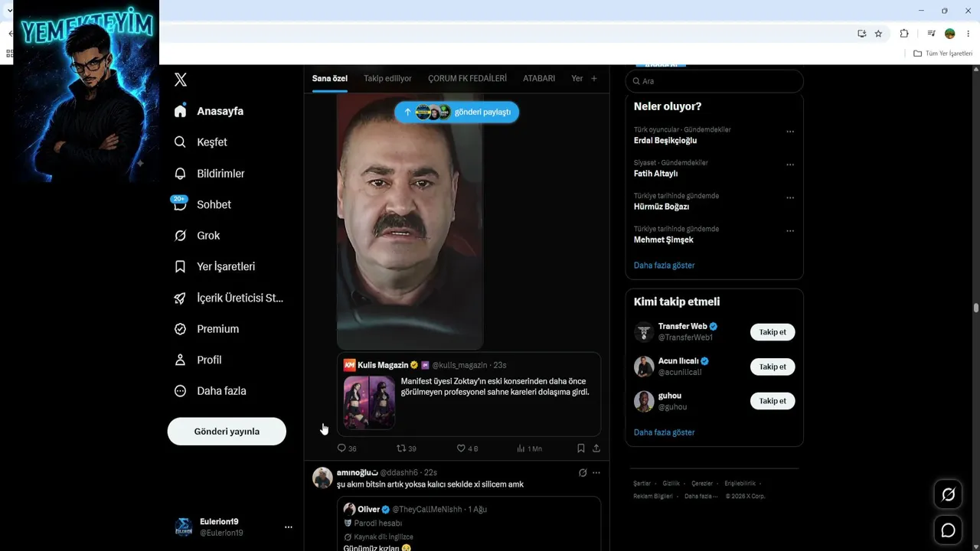Switch to the Takip ediliyor tab
980x551 pixels.
(387, 78)
